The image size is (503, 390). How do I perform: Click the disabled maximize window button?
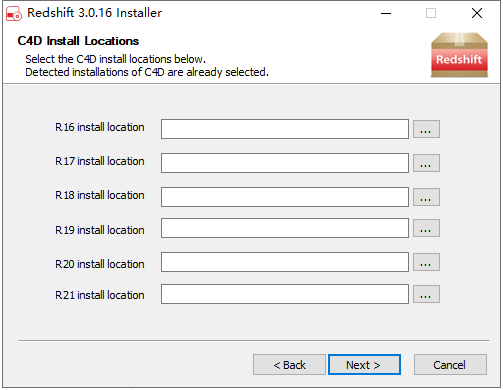point(431,13)
